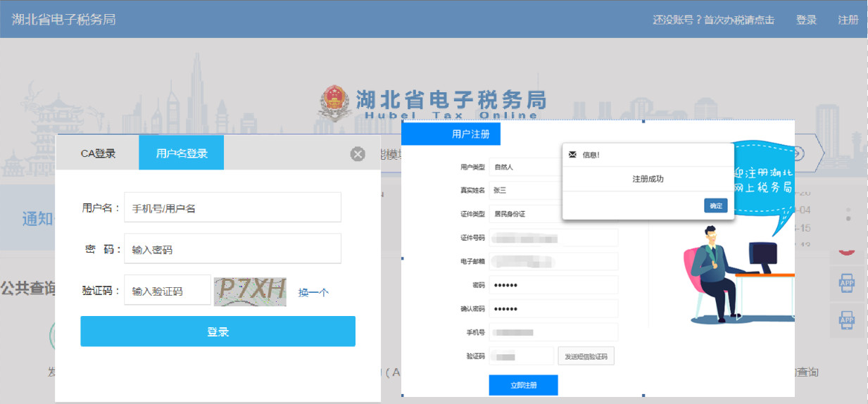
Task: Open the 证件类型 居民身份证 dropdown
Action: coord(526,214)
